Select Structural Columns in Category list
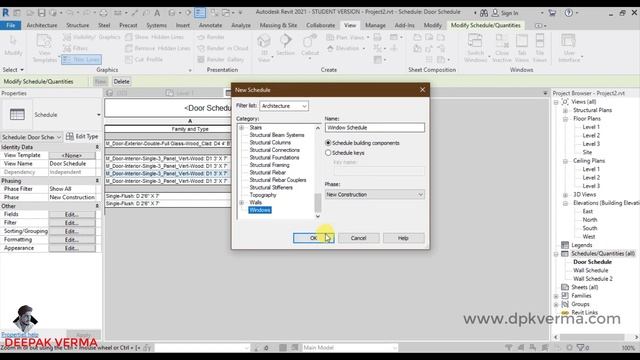Image resolution: width=640 pixels, height=360 pixels. click(270, 142)
